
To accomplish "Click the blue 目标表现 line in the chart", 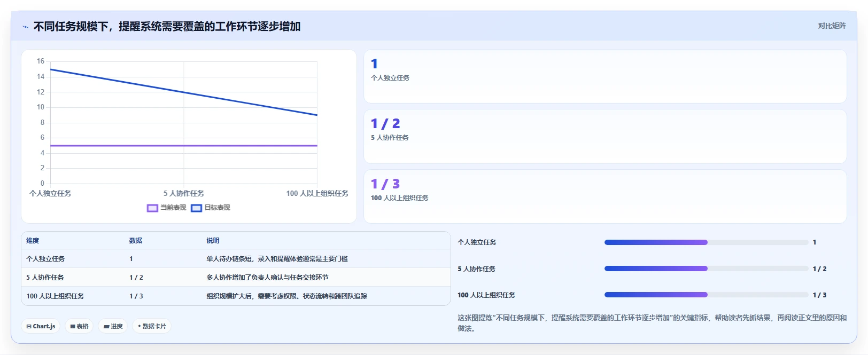I will pos(184,92).
